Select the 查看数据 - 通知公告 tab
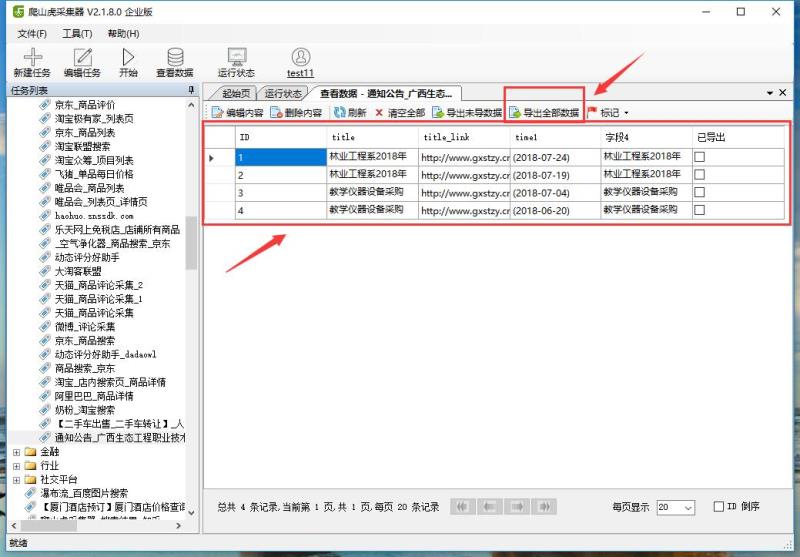The width and height of the screenshot is (800, 557). [x=386, y=93]
